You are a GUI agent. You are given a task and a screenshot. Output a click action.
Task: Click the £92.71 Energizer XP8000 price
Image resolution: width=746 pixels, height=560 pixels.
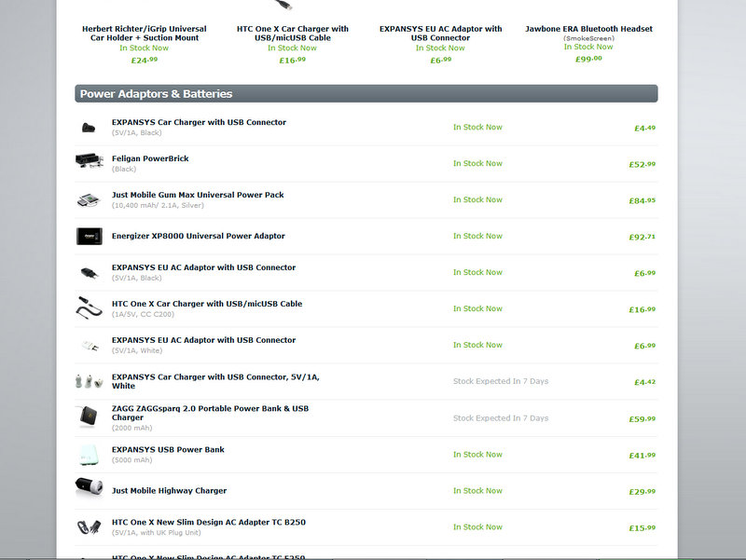pyautogui.click(x=642, y=237)
